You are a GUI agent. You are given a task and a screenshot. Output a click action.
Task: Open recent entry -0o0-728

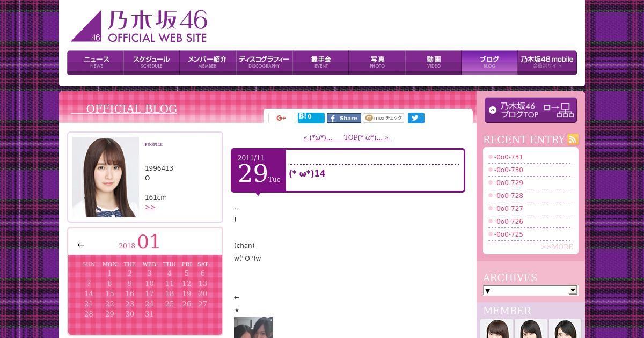(x=508, y=196)
